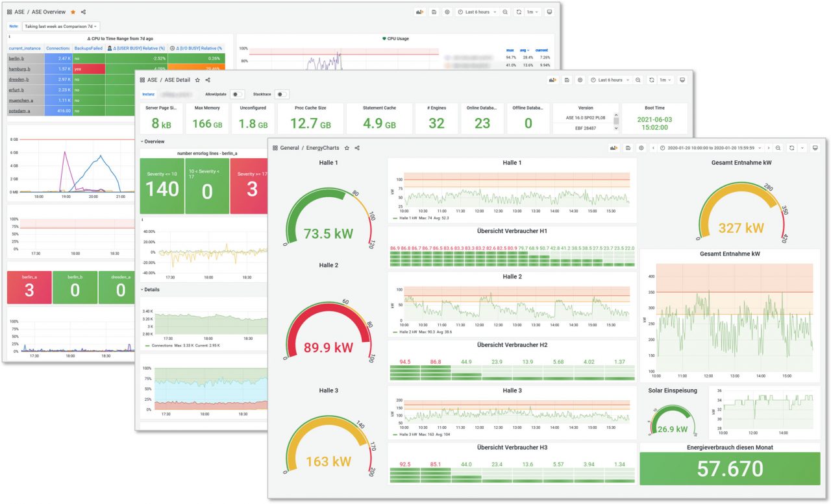Click the Add panel icon on ASE Overview

pyautogui.click(x=420, y=12)
